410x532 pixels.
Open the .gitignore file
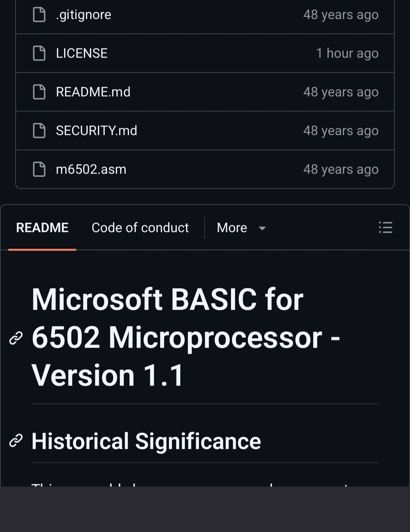coord(84,15)
